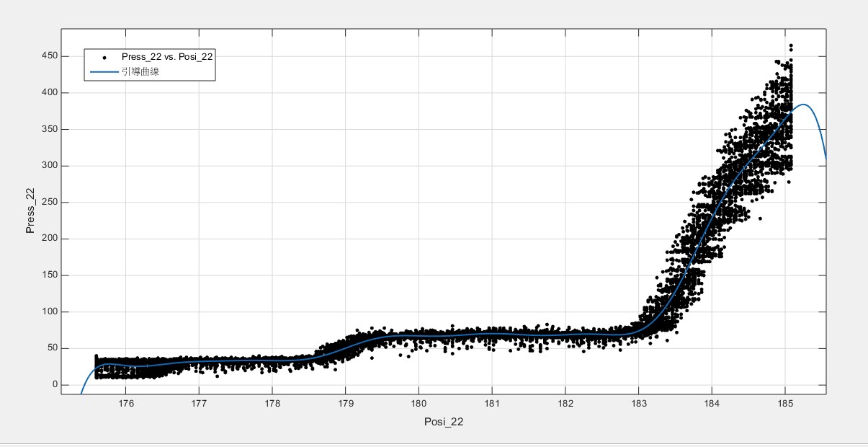Click the y-axis tick label 400
Image resolution: width=868 pixels, height=447 pixels.
pos(50,93)
